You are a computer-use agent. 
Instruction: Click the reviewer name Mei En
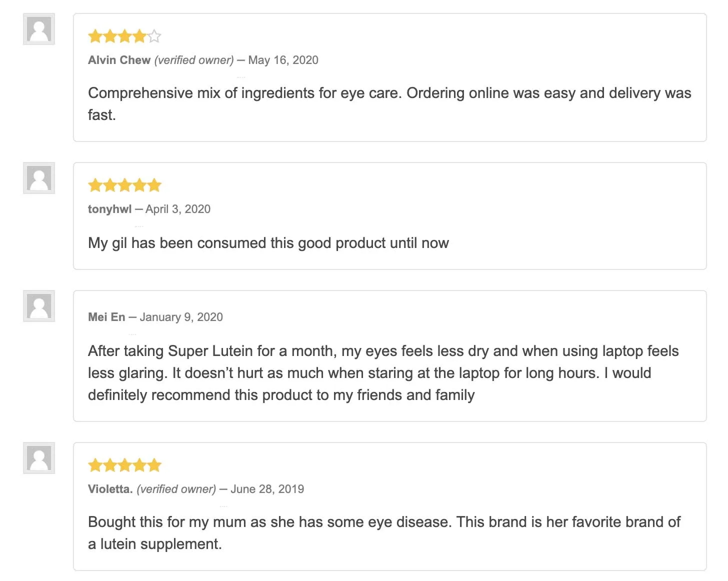(106, 317)
